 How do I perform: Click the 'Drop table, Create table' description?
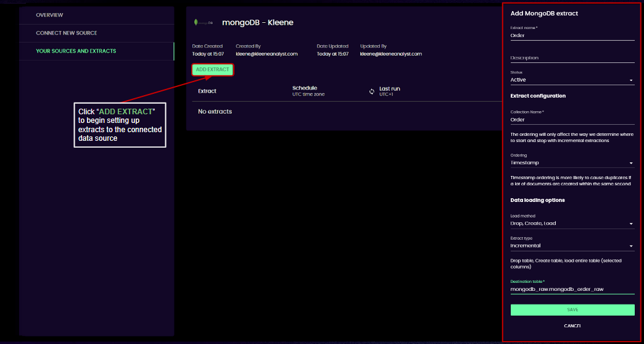pyautogui.click(x=566, y=264)
